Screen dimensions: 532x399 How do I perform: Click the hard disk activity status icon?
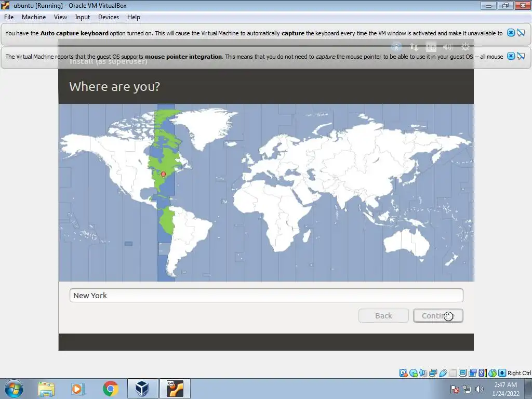tap(403, 373)
